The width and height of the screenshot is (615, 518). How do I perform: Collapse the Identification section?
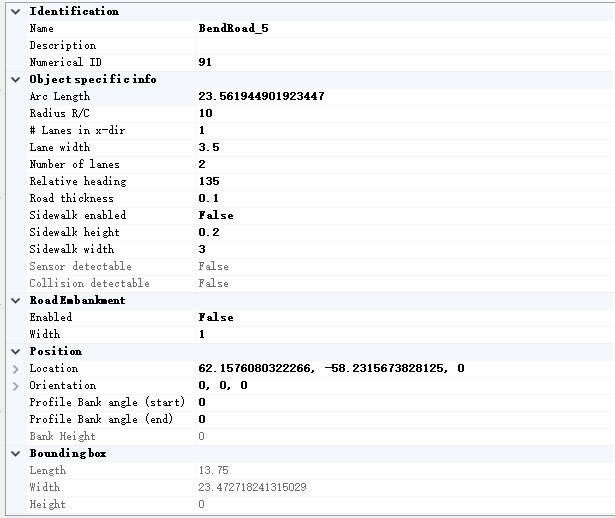pyautogui.click(x=15, y=11)
